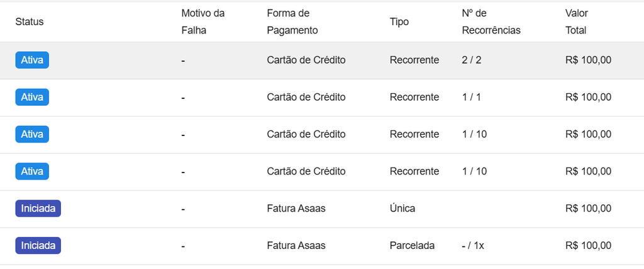Click the 2 / 2 recurrences cell
Image resolution: width=644 pixels, height=269 pixels.
472,60
